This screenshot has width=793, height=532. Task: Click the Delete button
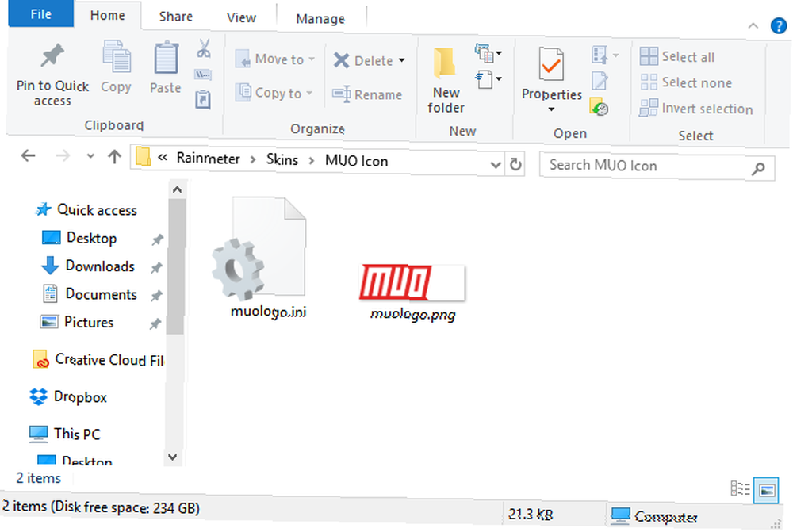pyautogui.click(x=363, y=61)
